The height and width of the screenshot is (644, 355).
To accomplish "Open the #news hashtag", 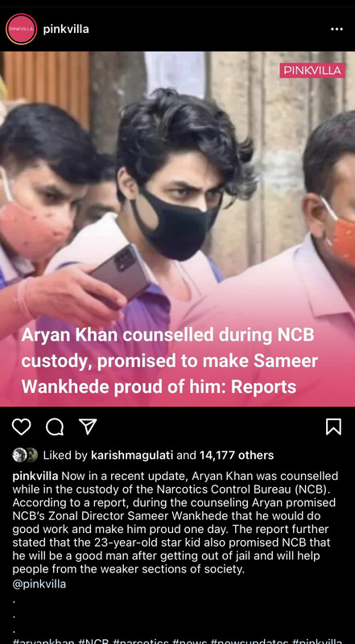I will (x=189, y=641).
